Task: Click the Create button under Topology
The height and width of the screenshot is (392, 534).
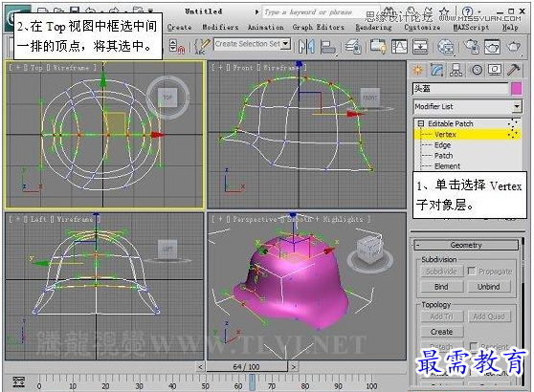Action: (x=441, y=332)
